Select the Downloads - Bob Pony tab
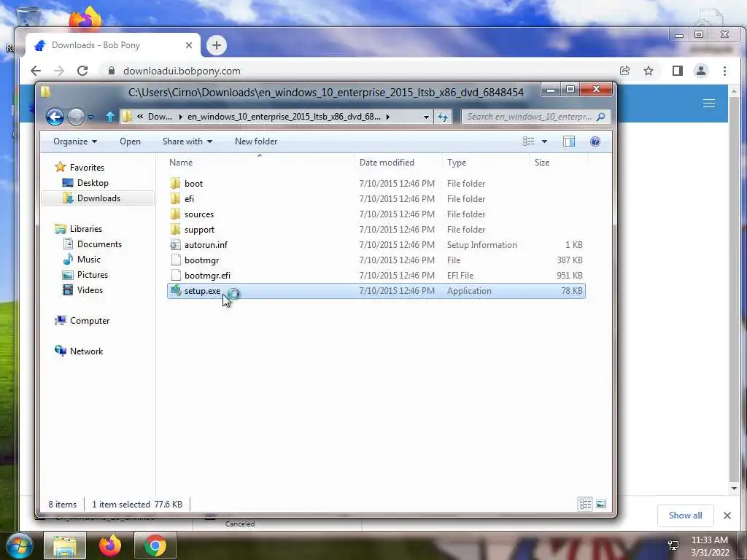 (x=113, y=45)
